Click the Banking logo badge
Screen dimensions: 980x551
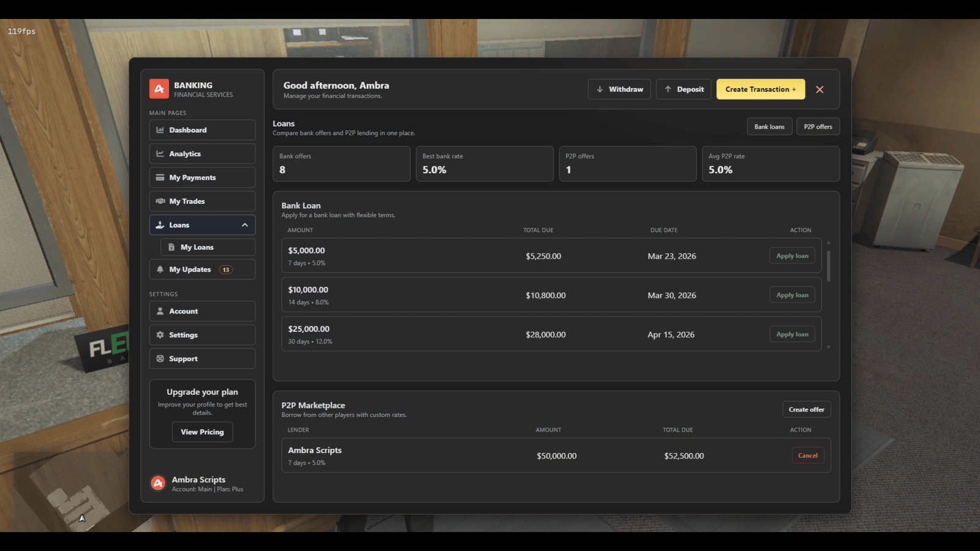click(158, 89)
